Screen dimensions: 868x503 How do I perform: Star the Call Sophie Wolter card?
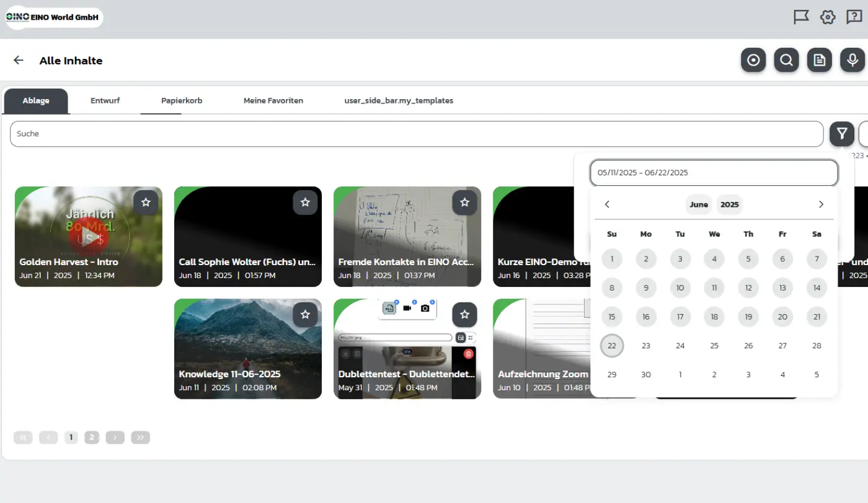click(305, 203)
